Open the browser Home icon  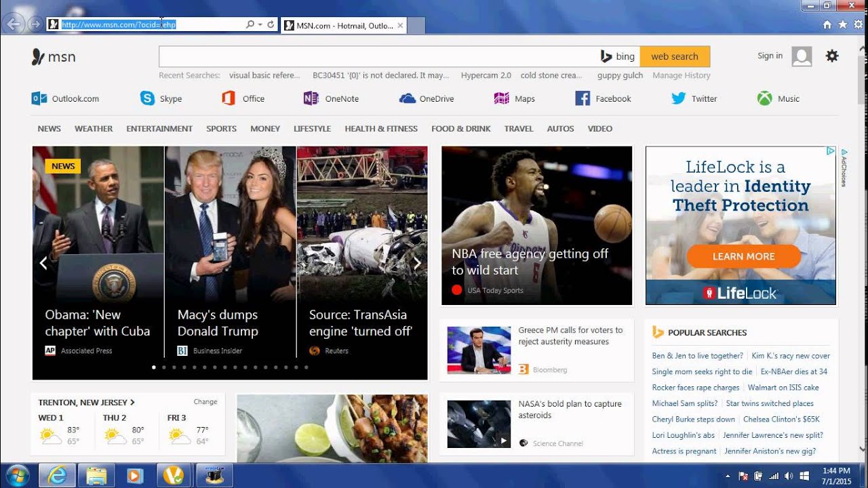tap(827, 24)
